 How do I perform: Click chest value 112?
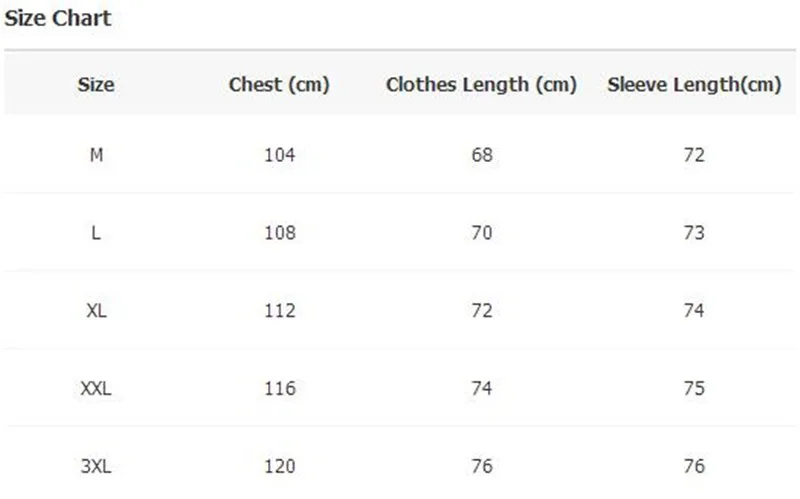280,310
